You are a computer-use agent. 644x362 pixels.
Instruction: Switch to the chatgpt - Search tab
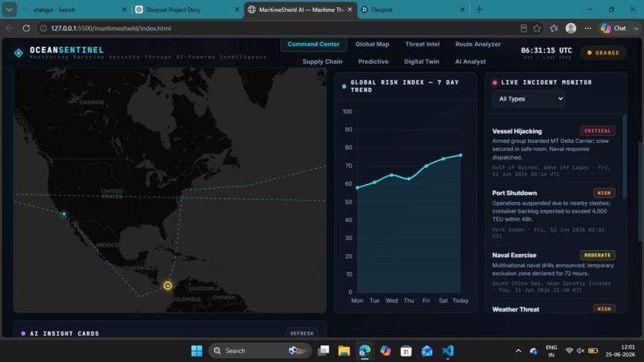75,10
